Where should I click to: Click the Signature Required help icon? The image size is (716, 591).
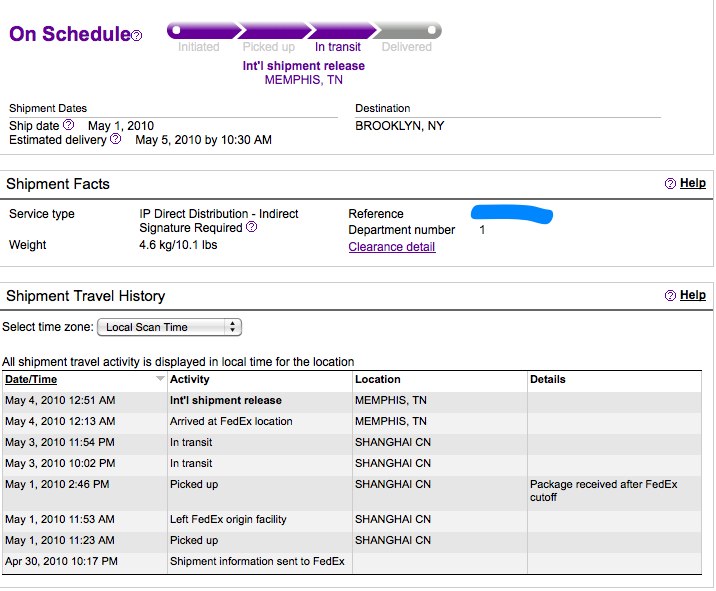pos(252,227)
